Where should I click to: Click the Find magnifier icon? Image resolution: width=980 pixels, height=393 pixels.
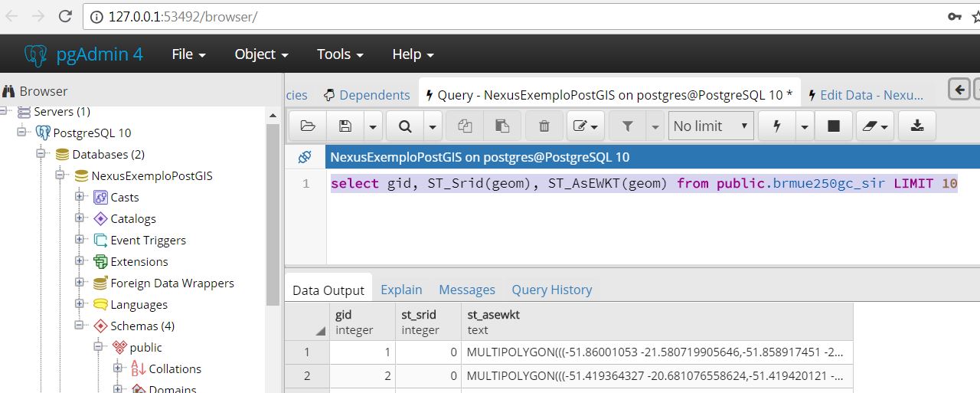(x=405, y=126)
